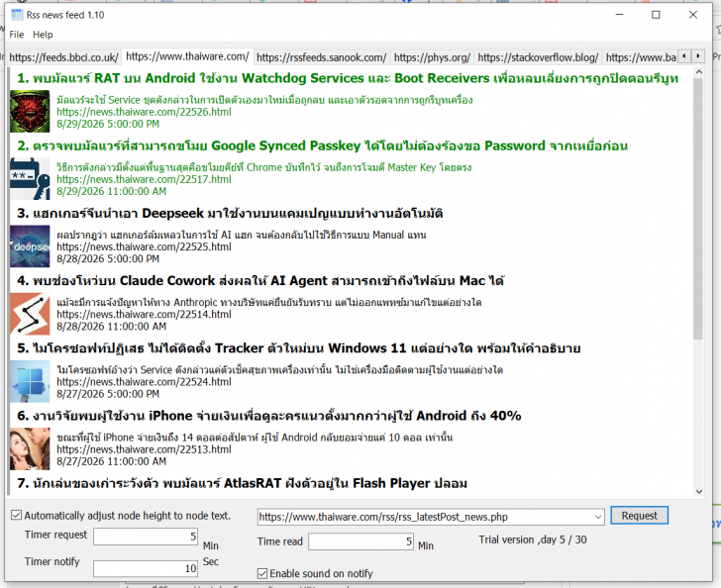Click the item 4 description mentioning Anthropic

click(x=269, y=303)
